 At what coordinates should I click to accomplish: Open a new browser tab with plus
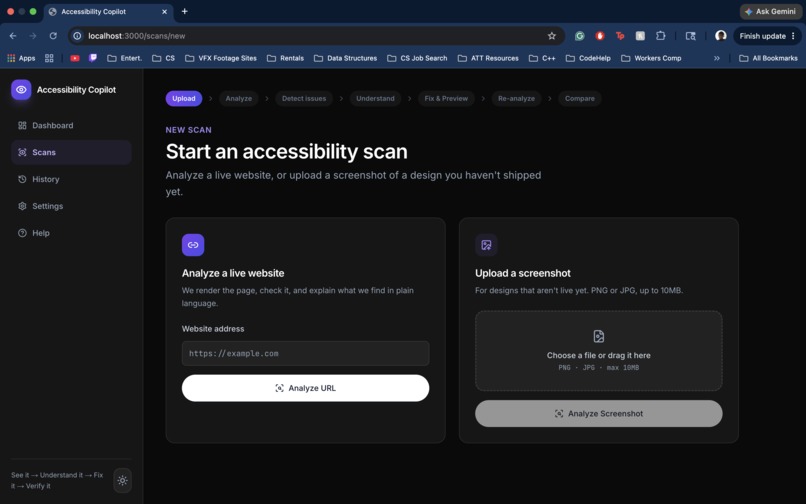coord(185,11)
